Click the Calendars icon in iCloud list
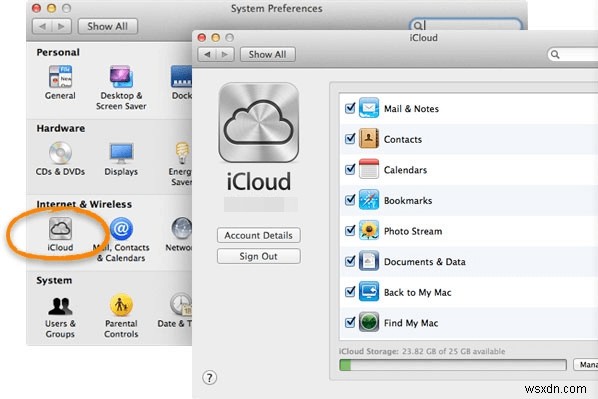This screenshot has width=598, height=399. (368, 169)
